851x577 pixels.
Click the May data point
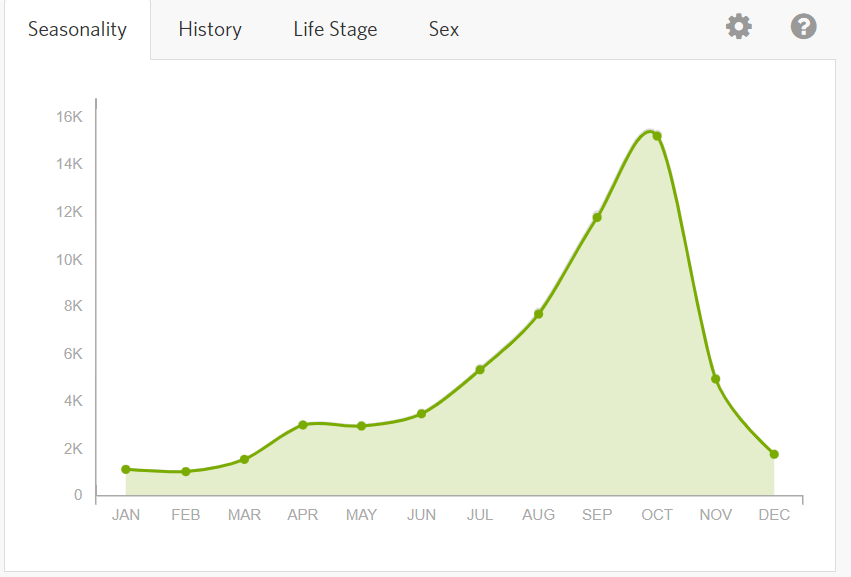tap(362, 426)
